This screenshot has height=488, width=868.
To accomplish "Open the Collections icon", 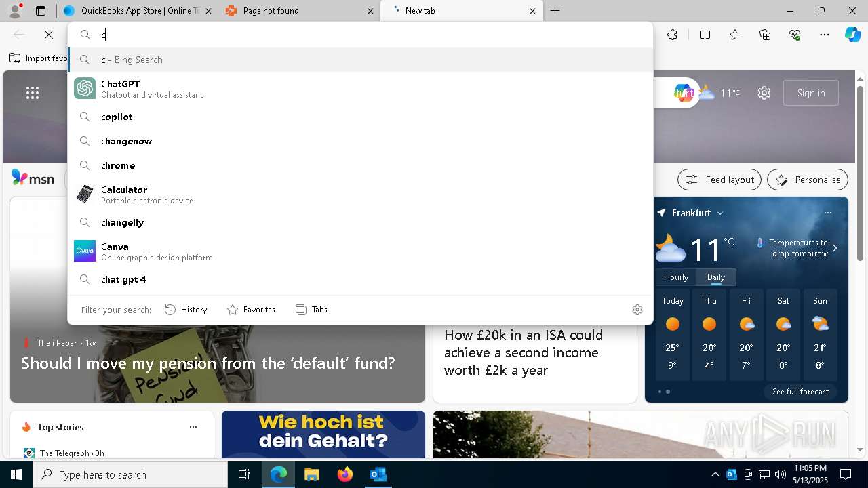I will [765, 35].
